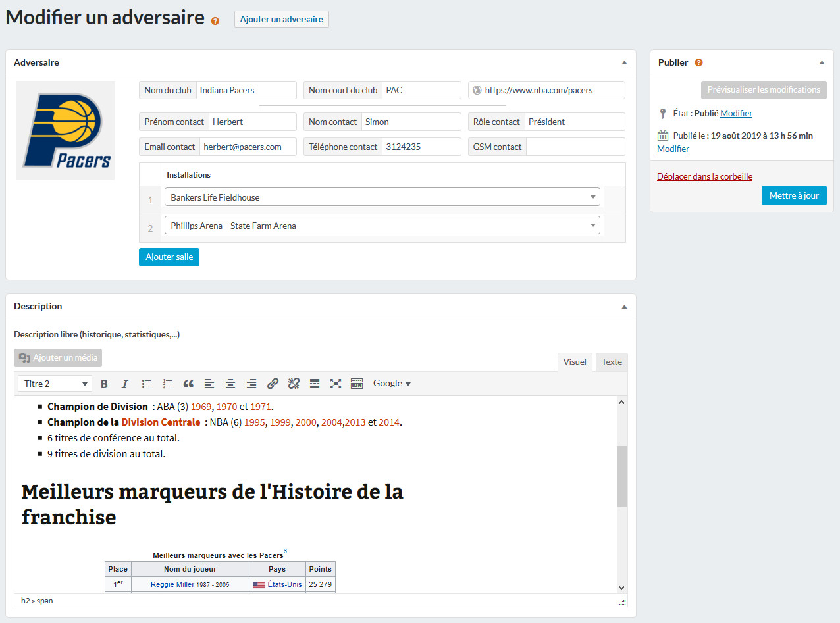The width and height of the screenshot is (840, 623).
Task: Click the empty GSM contact field
Action: point(575,147)
